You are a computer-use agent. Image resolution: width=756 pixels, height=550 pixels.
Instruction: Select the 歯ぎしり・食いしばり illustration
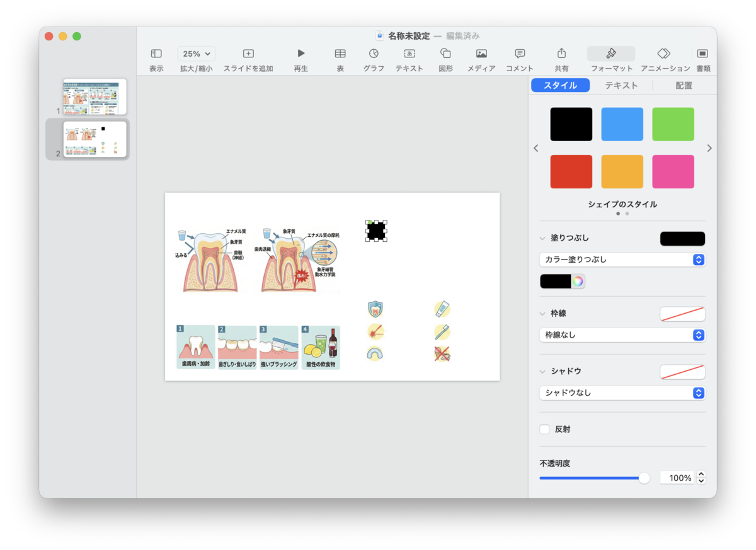click(x=237, y=347)
